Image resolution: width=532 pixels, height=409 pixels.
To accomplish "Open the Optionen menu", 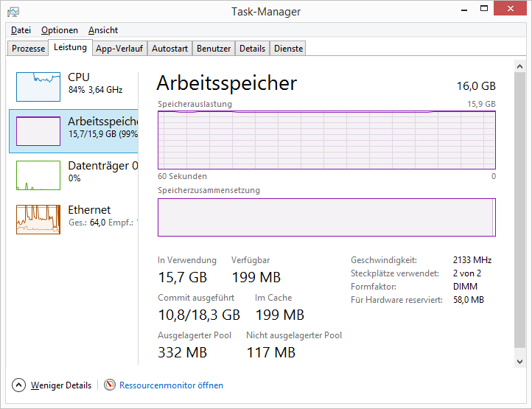I will coord(60,30).
